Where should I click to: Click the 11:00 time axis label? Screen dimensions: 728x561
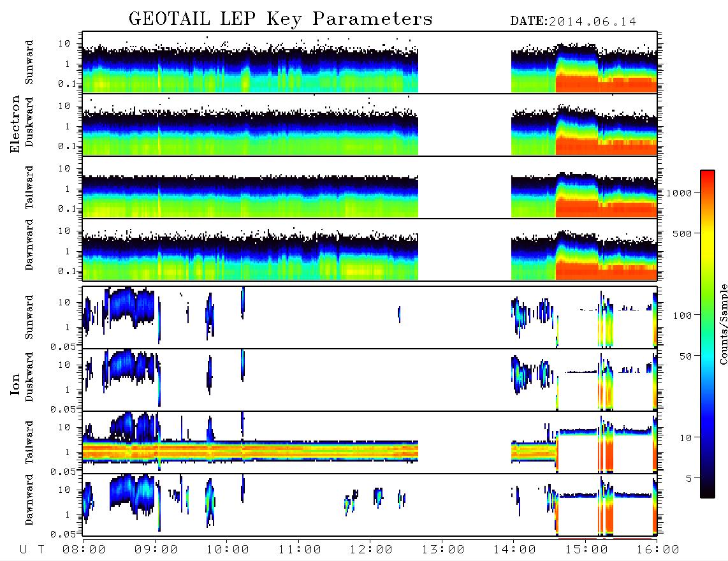(300, 550)
